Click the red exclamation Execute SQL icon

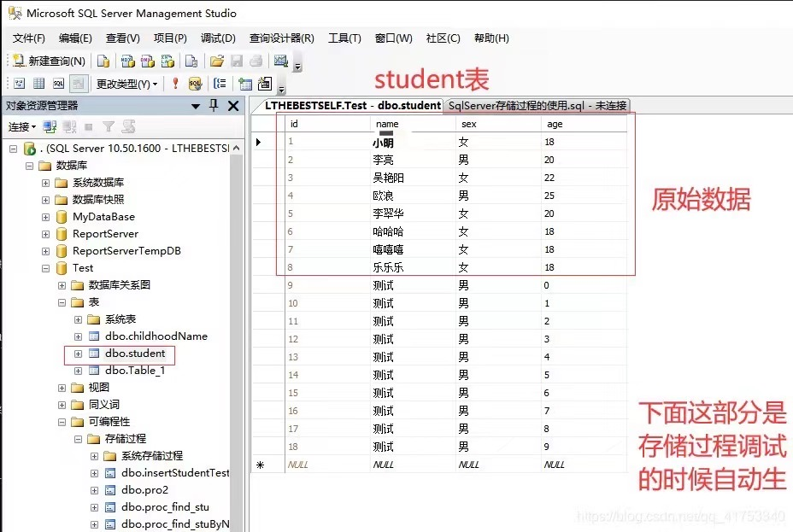tap(175, 84)
